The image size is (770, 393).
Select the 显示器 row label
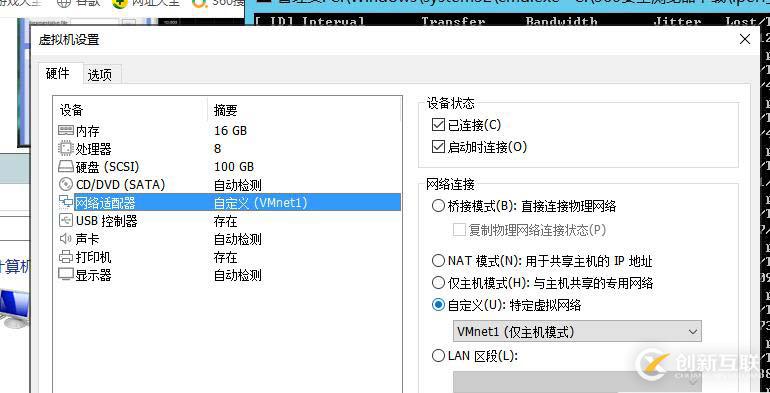[93, 275]
